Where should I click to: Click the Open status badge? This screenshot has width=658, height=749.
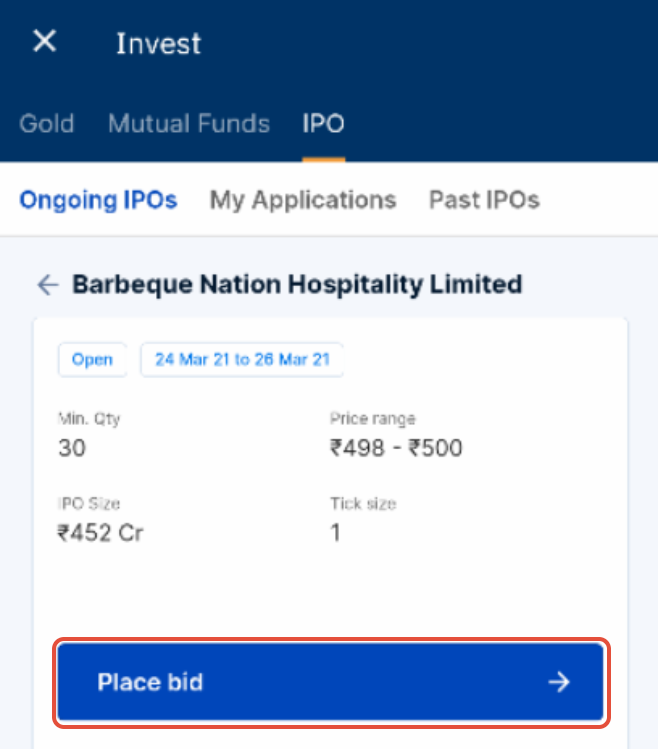click(92, 360)
